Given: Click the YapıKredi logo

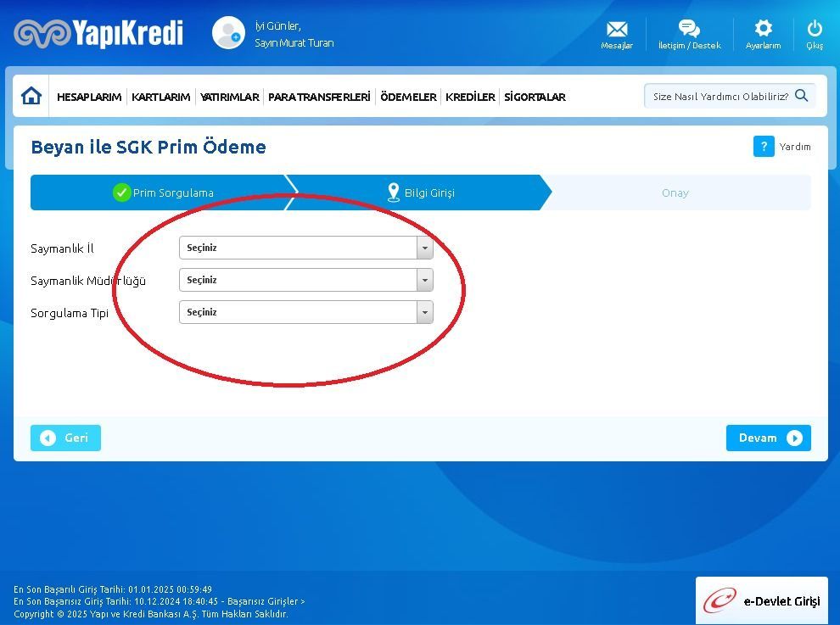Looking at the screenshot, I should [x=98, y=33].
